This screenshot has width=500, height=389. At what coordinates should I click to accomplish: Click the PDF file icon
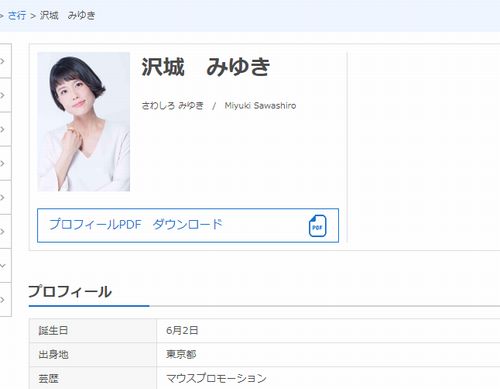click(x=317, y=226)
